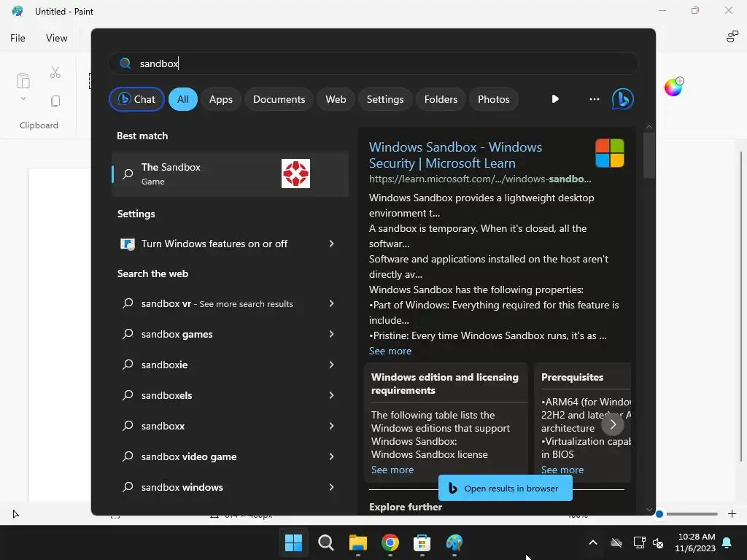
Task: Expand the sandbox games suggestion arrow
Action: [x=332, y=334]
